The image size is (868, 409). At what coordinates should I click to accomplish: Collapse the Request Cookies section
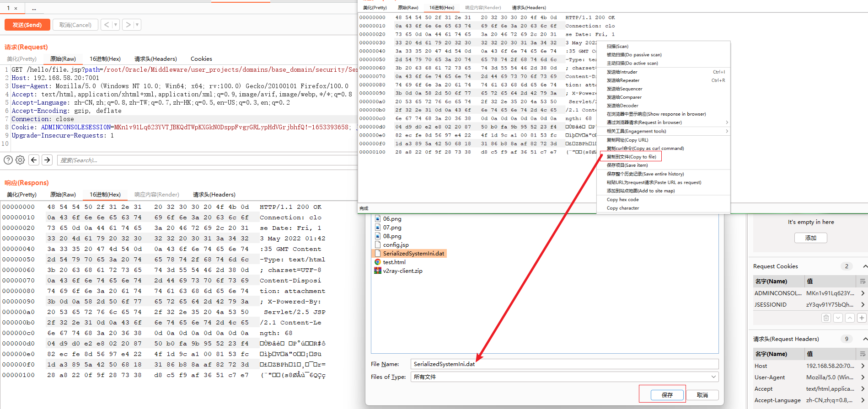(x=865, y=266)
